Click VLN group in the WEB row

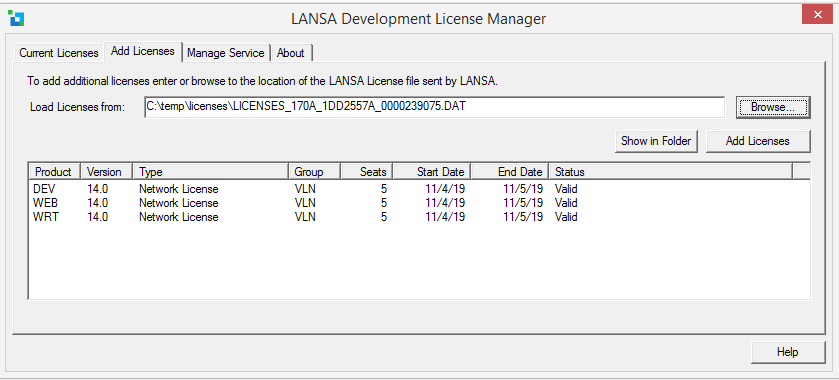coord(305,203)
